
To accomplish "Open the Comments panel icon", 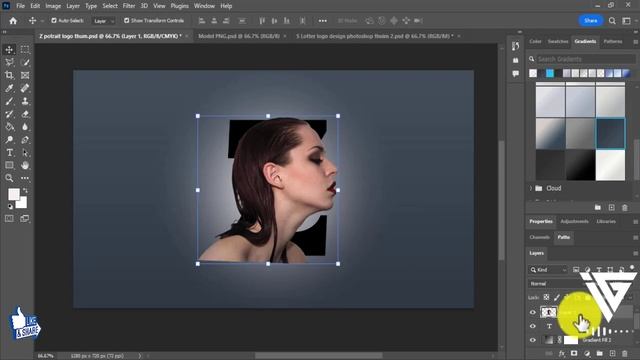I will tap(516, 74).
